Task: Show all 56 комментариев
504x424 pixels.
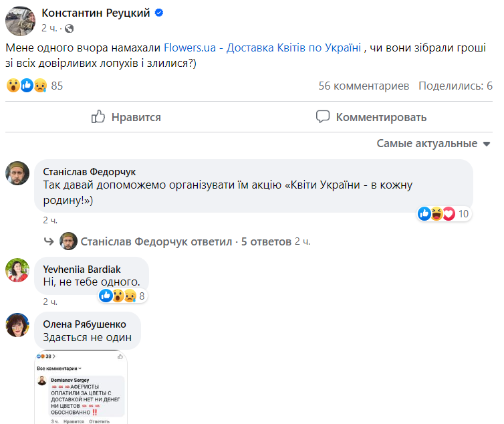Action: point(364,86)
